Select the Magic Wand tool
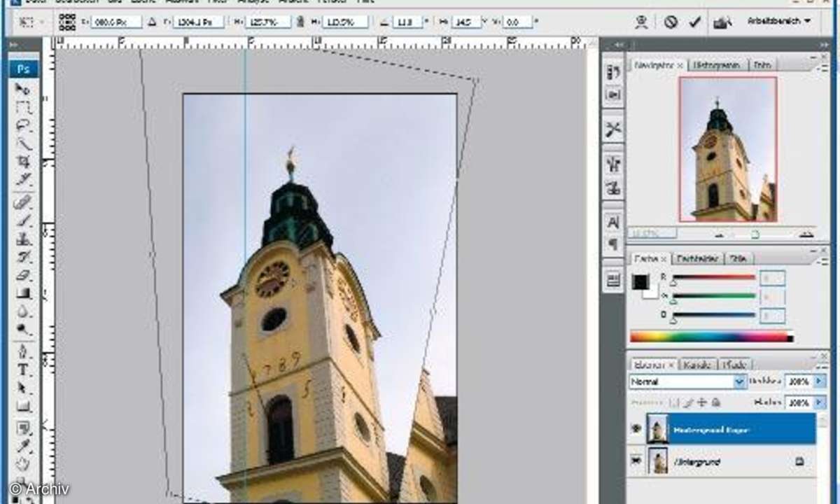840x504 pixels. point(23,144)
